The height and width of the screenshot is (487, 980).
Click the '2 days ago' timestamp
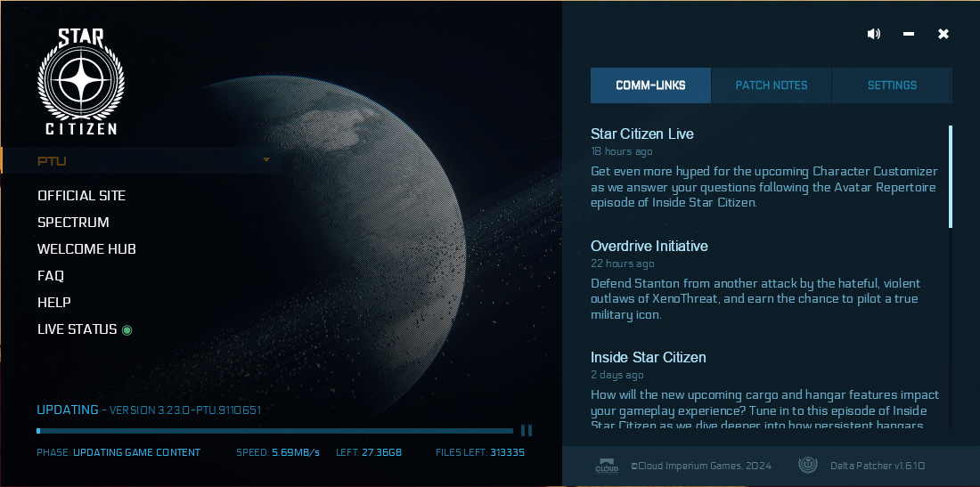[617, 375]
